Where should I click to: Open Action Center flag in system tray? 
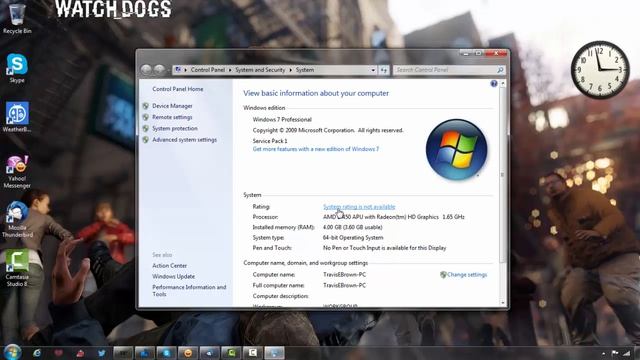(615, 353)
